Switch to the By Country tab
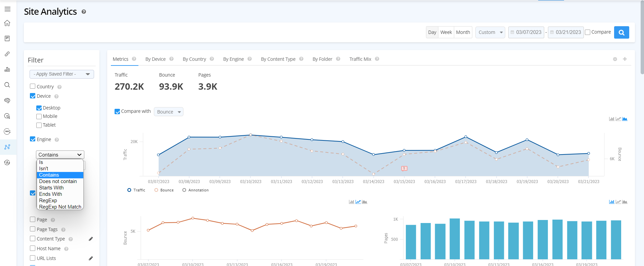The image size is (644, 266). click(194, 59)
